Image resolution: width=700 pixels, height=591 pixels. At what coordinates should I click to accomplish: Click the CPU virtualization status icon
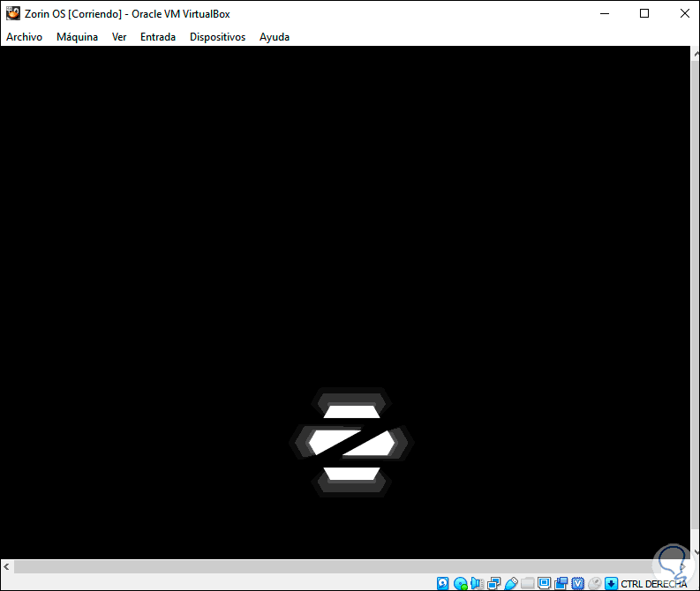click(x=577, y=583)
